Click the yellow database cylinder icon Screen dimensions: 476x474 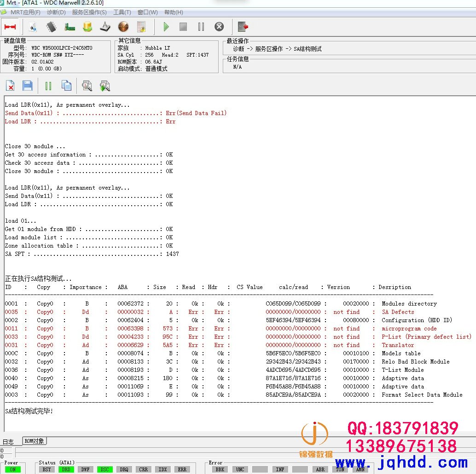click(87, 27)
